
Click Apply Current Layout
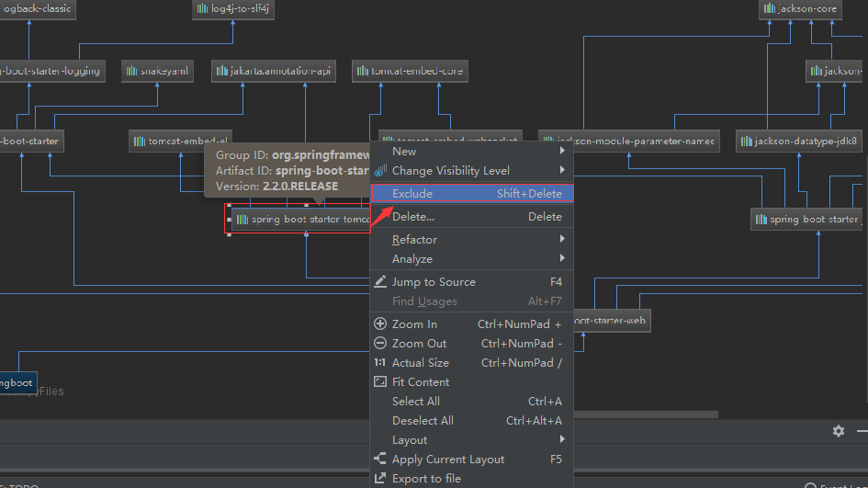point(471,460)
